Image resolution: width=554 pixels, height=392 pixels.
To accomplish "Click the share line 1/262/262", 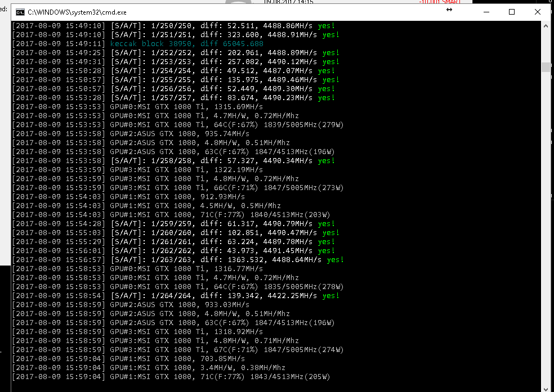I will pos(173,250).
